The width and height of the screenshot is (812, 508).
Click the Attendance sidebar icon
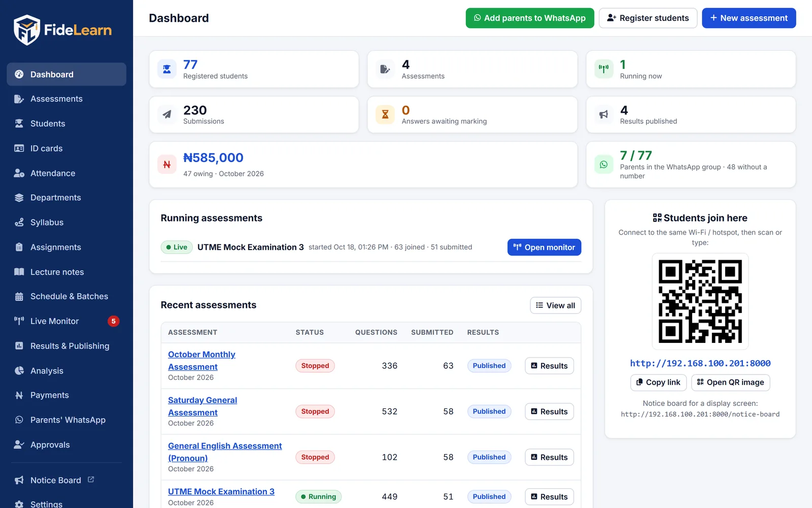[19, 173]
